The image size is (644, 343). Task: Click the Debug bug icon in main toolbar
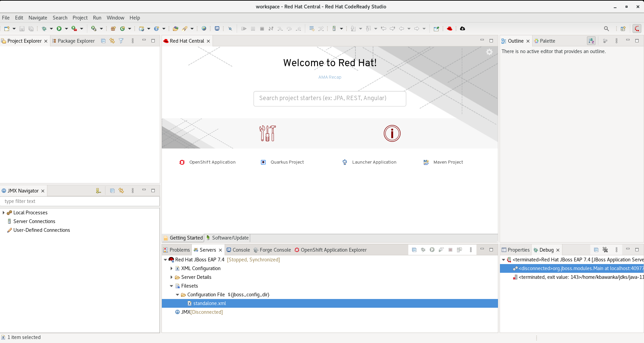44,29
